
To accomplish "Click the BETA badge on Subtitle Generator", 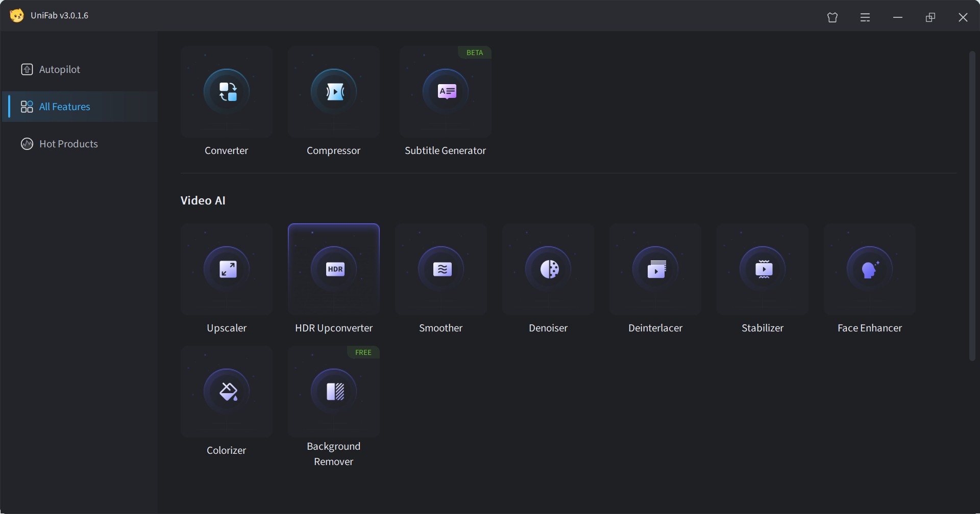I will [x=475, y=53].
